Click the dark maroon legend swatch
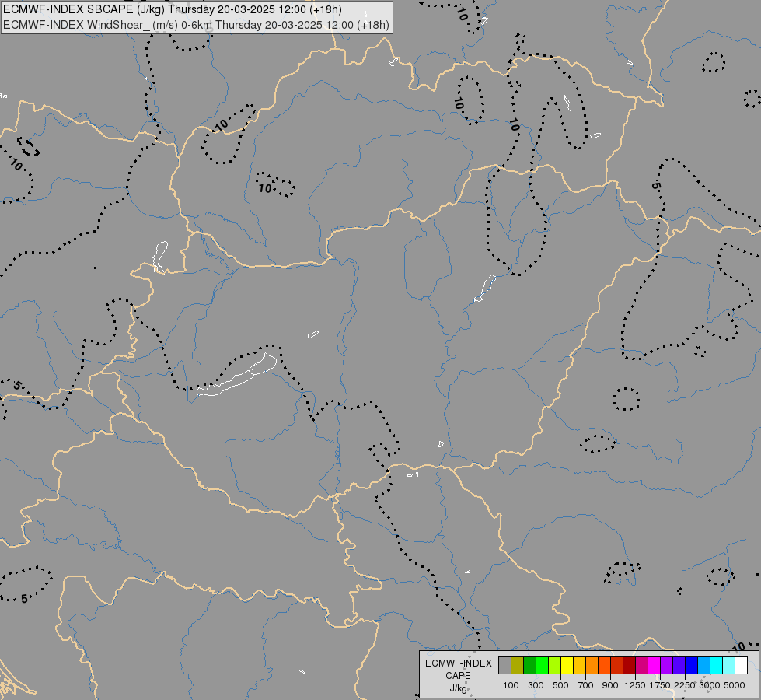The height and width of the screenshot is (700, 761). click(x=629, y=665)
